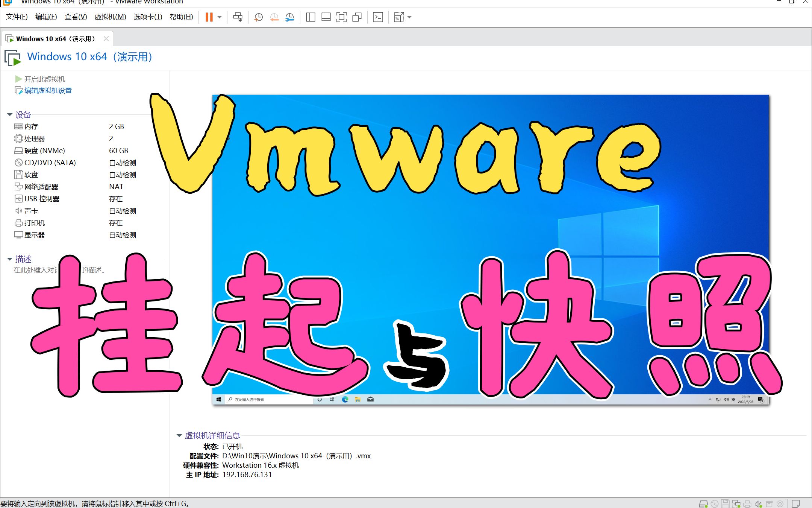Click the guest input language indicator 英
Screen dimensions: 812x508
tap(733, 399)
